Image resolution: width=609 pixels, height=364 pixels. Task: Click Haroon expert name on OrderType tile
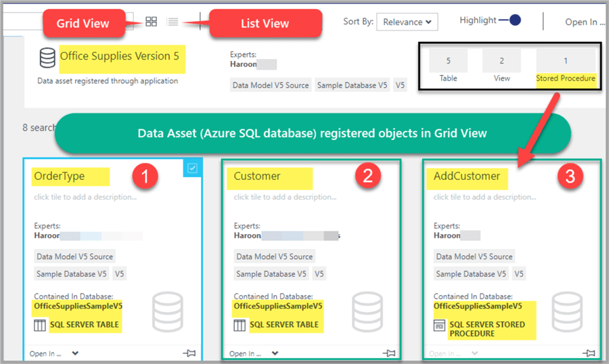click(x=47, y=235)
